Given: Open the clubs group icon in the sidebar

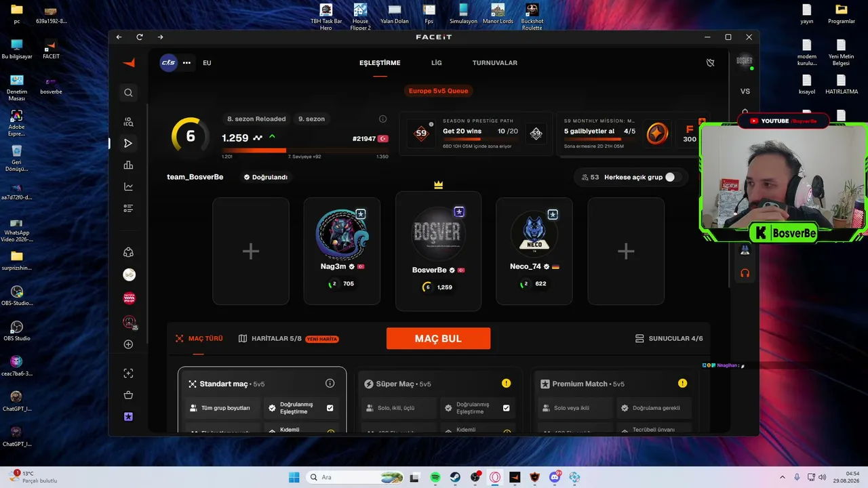Looking at the screenshot, I should click(x=128, y=252).
